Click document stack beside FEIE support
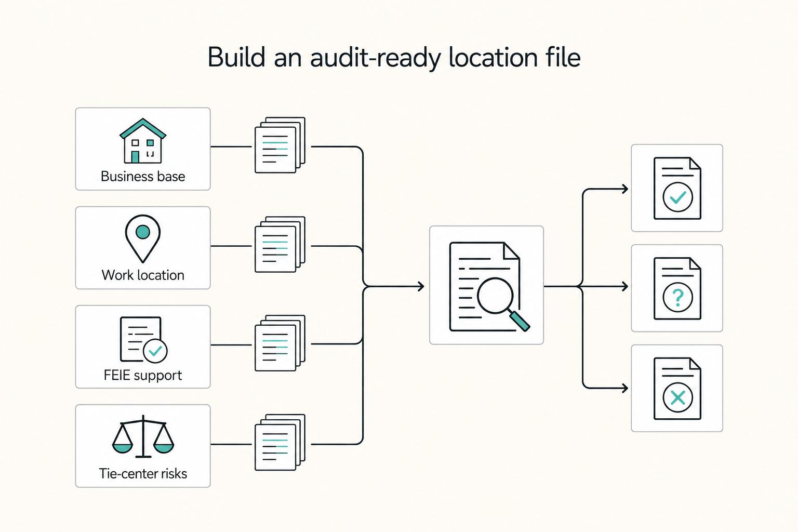This screenshot has width=798, height=532. pyautogui.click(x=280, y=343)
